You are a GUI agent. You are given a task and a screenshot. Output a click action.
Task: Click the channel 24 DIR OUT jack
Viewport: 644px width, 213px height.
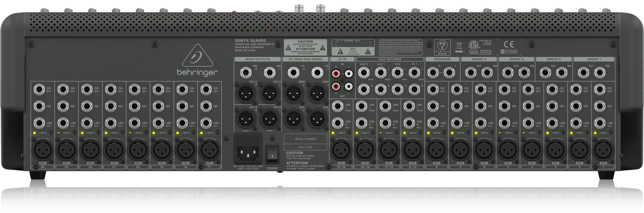click(39, 89)
